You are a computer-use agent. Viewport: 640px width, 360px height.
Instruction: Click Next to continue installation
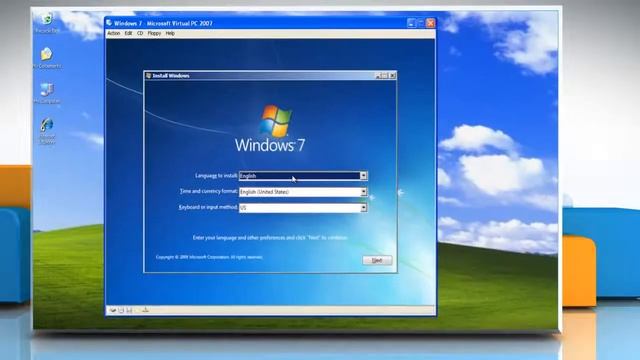(377, 260)
